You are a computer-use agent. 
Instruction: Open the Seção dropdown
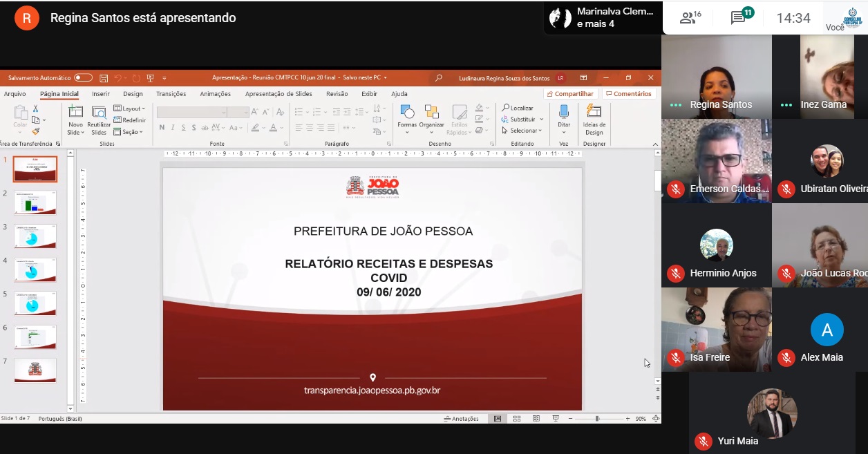tap(129, 131)
